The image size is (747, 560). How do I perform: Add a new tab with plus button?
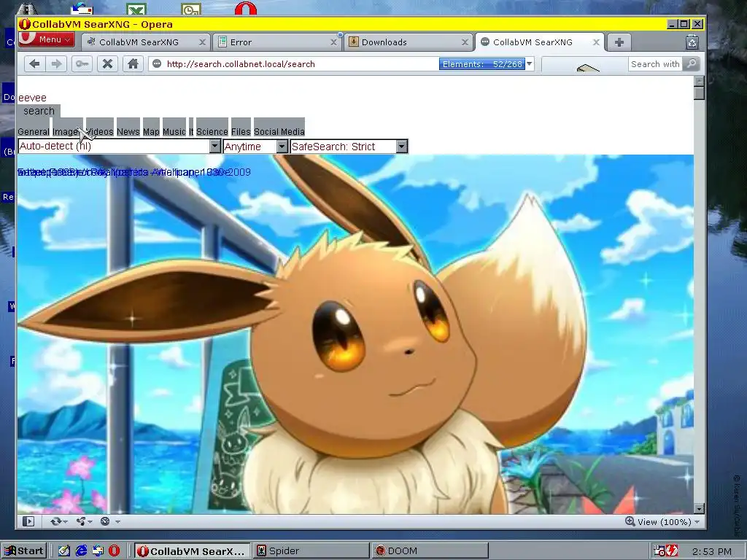pos(619,42)
